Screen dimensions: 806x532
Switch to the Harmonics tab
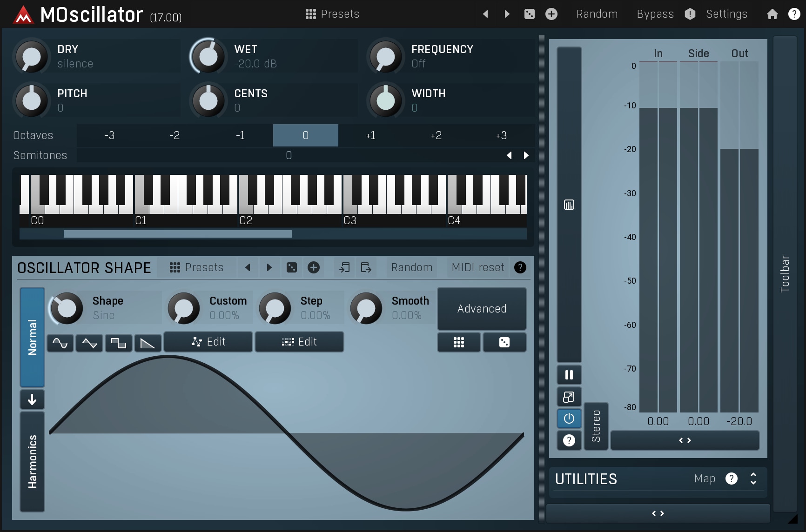32,461
